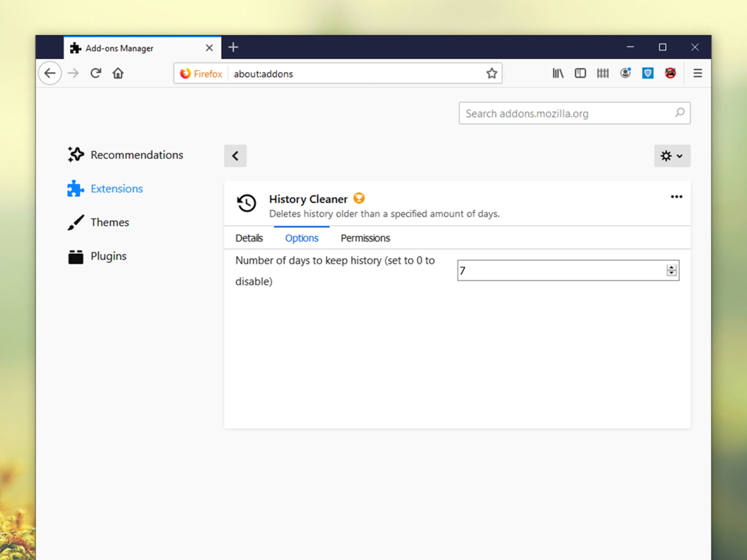747x560 pixels.
Task: Select the Options tab
Action: (x=302, y=238)
